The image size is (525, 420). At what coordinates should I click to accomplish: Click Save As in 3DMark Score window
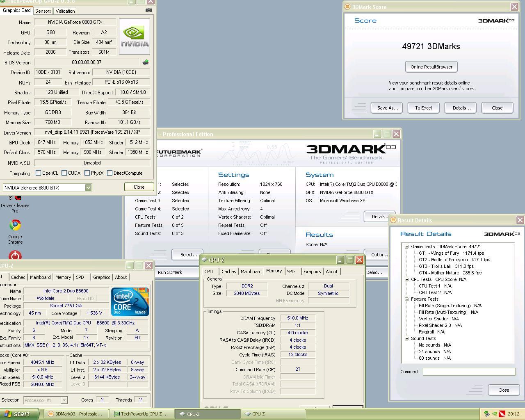pos(388,108)
